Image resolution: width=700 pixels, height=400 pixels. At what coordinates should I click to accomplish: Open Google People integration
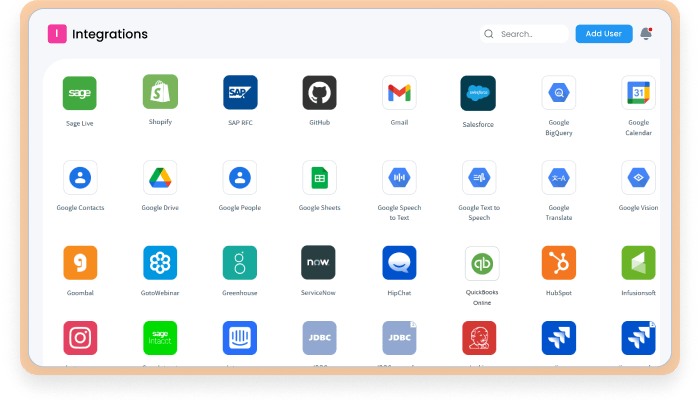click(240, 178)
